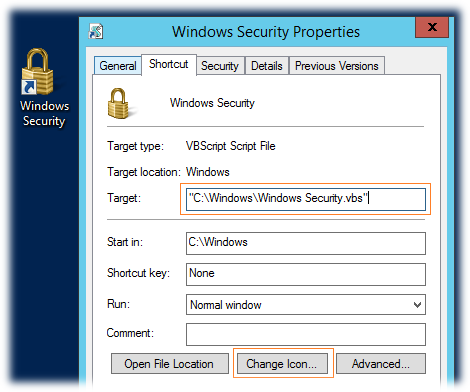Open the Normal window combo box
This screenshot has height=392, width=470.
tap(306, 305)
